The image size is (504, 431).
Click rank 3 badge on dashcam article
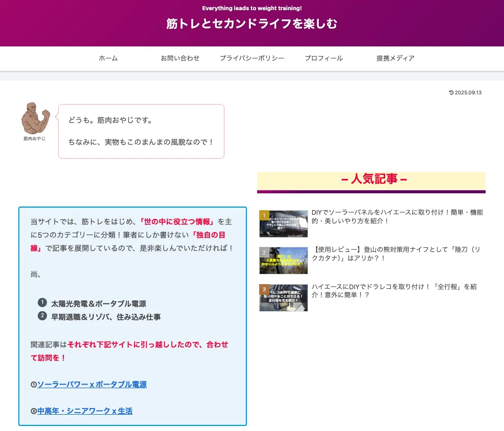pos(264,290)
